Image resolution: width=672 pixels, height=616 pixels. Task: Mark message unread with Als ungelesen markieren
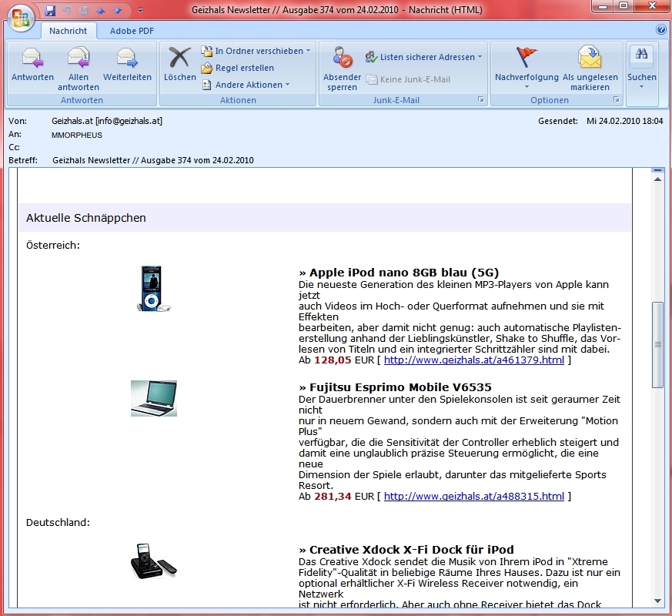tap(590, 69)
